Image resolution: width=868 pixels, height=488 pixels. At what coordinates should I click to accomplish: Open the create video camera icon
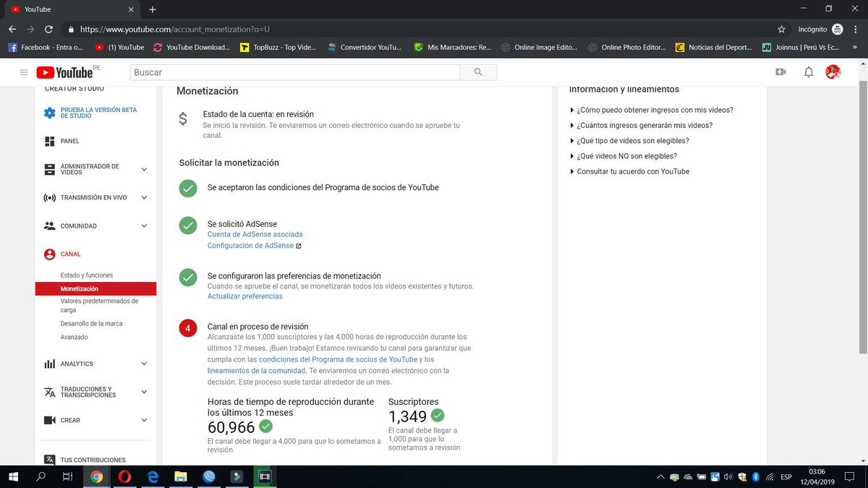(x=780, y=72)
